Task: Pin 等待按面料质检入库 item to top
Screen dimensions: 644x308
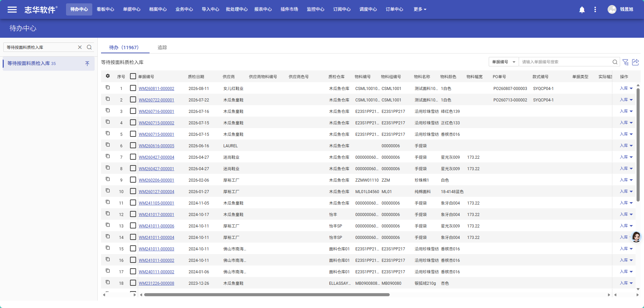Action: 87,63
